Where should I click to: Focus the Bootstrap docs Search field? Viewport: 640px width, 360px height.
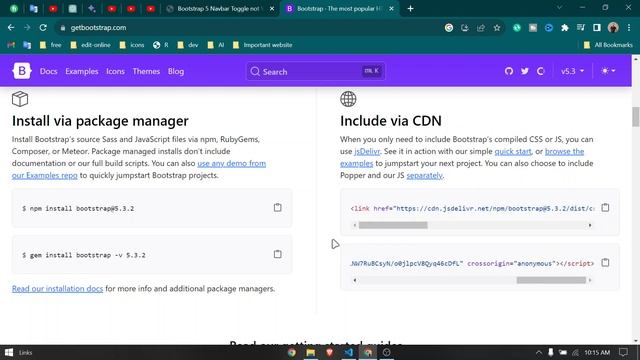[x=316, y=71]
